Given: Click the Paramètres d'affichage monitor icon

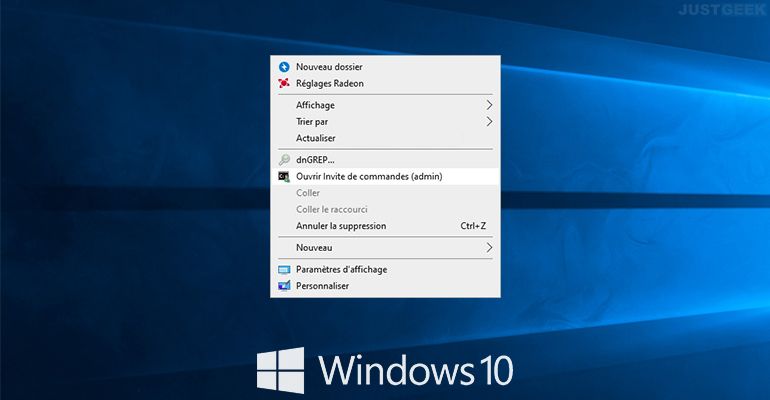Looking at the screenshot, I should pos(284,269).
